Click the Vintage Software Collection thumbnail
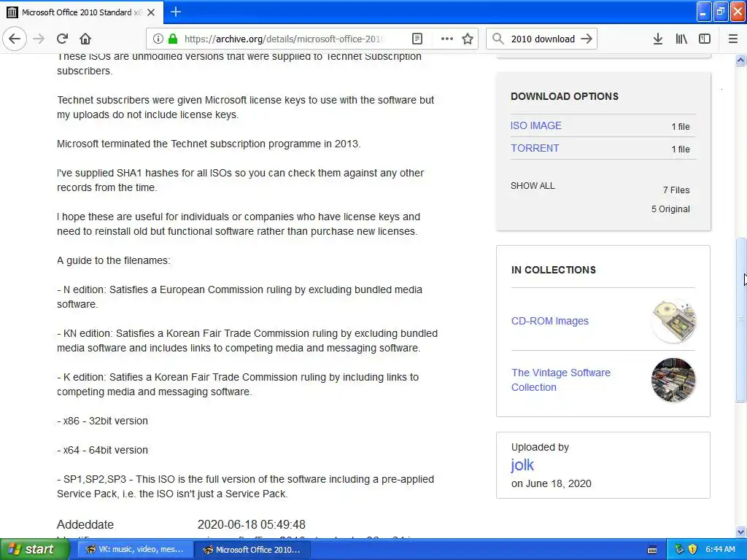Viewport: 747px width, 560px height. tap(673, 380)
